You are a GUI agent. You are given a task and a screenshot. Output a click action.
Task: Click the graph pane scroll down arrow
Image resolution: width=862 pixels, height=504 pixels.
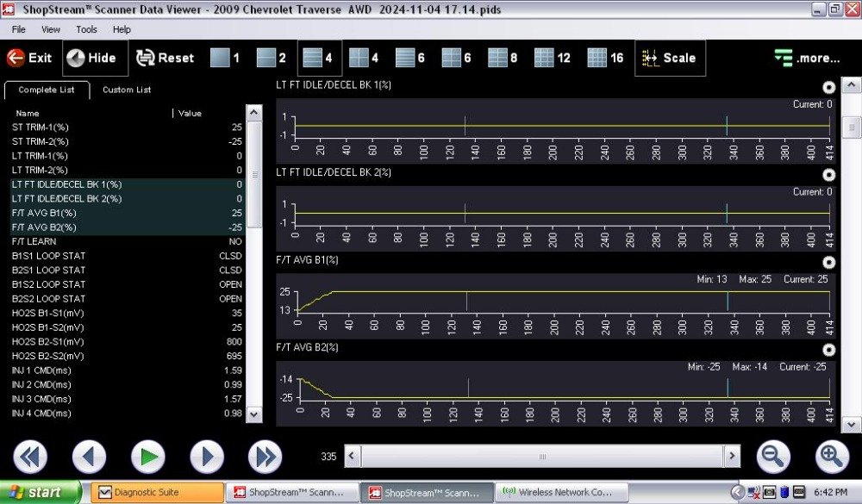point(851,424)
